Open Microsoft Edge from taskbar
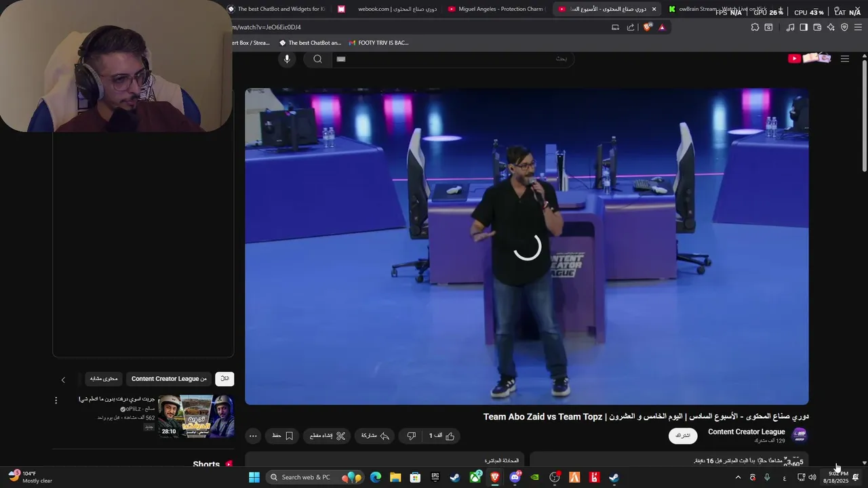 tap(376, 477)
